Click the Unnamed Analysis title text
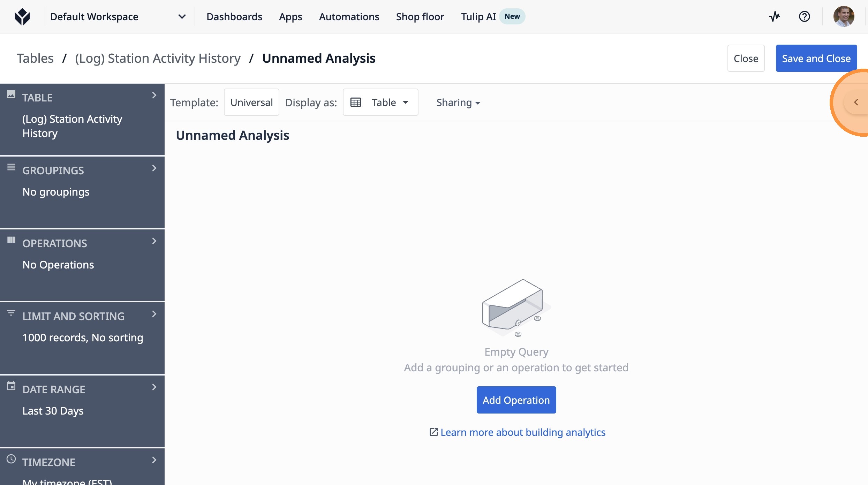The width and height of the screenshot is (868, 485). (x=232, y=135)
